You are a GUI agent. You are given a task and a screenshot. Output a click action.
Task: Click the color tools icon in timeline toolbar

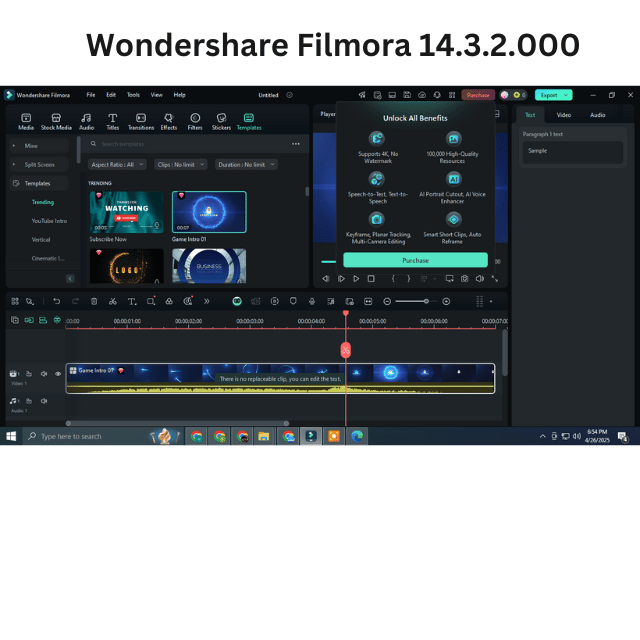point(169,301)
